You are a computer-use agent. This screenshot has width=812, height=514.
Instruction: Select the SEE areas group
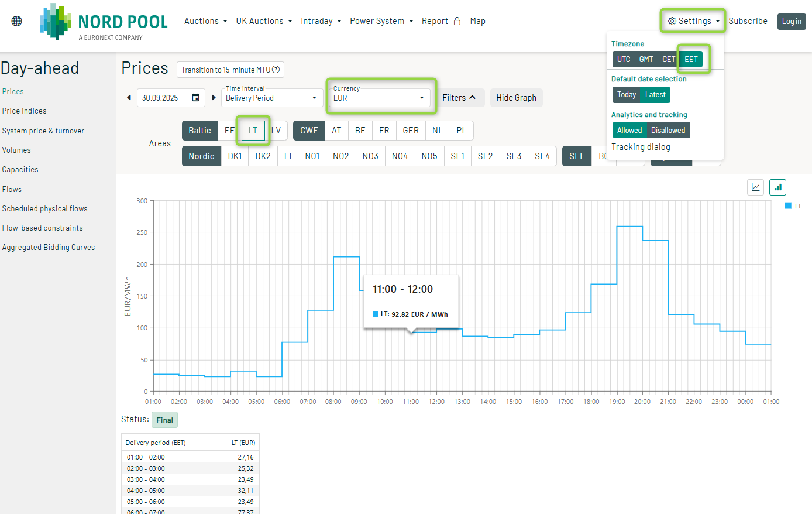coord(577,156)
